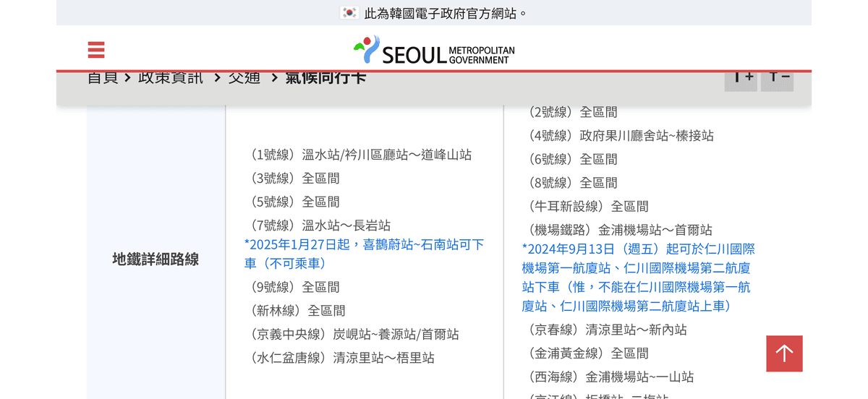Go to 首頁 in breadcrumb

click(102, 77)
